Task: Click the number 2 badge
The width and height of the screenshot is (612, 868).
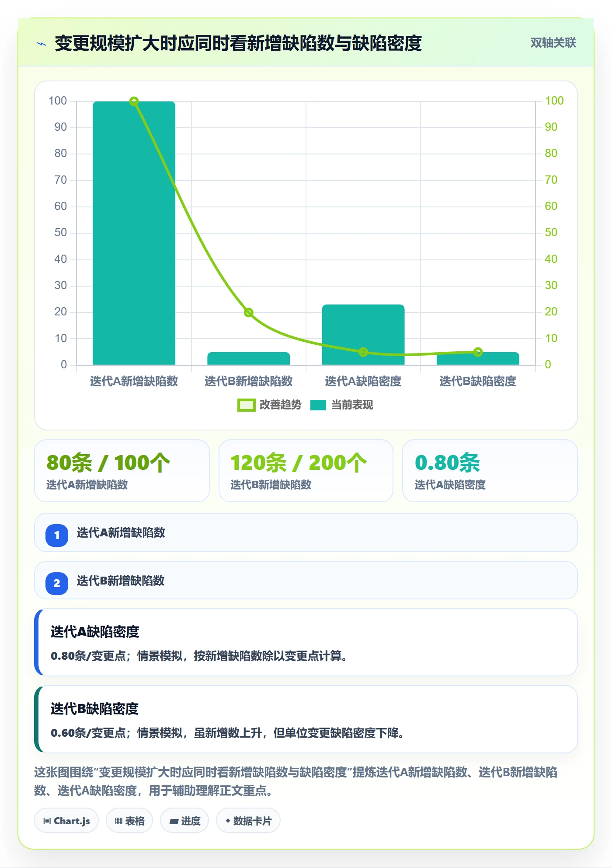Action: [57, 583]
